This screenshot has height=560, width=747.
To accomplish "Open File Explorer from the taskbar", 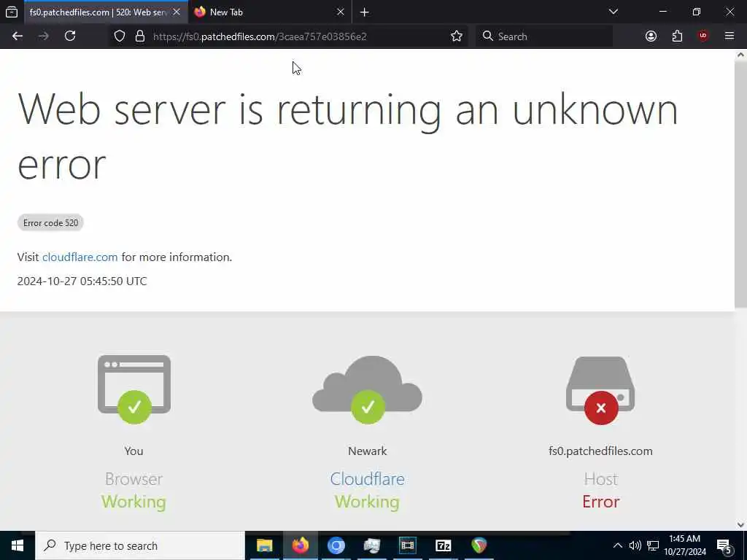I will click(264, 545).
